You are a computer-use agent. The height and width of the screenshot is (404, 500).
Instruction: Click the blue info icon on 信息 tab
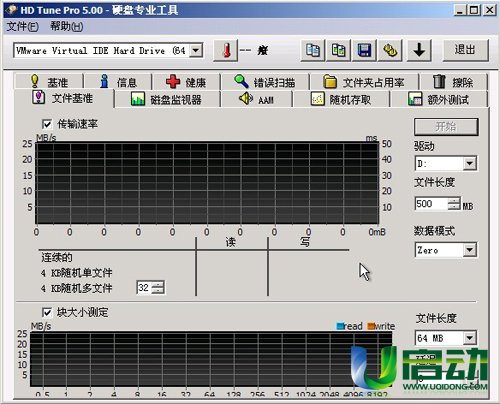[x=104, y=81]
